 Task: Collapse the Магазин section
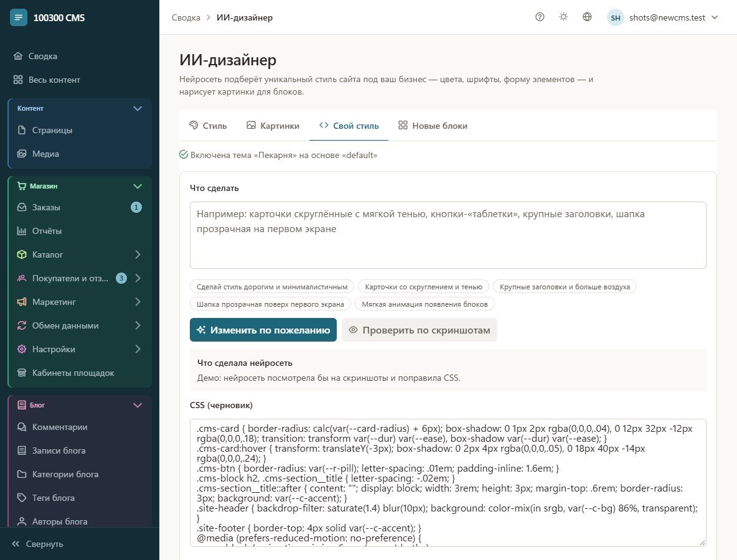pyautogui.click(x=137, y=186)
